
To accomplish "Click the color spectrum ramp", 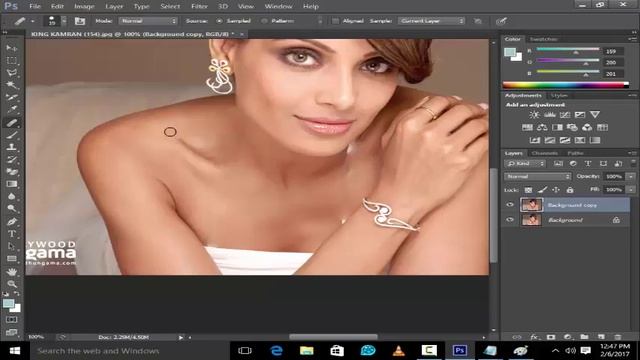I will coord(565,85).
